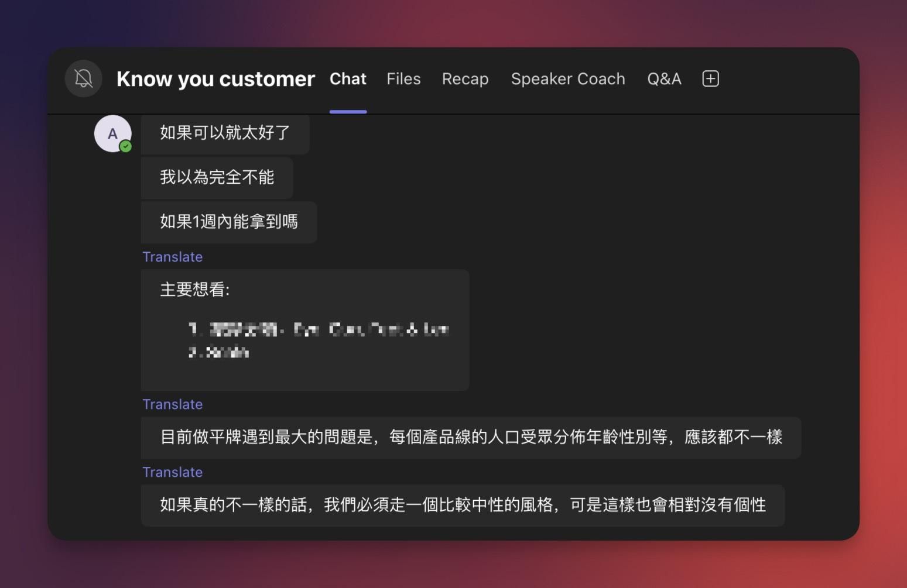907x588 pixels.
Task: Open the Files tab
Action: click(x=403, y=79)
